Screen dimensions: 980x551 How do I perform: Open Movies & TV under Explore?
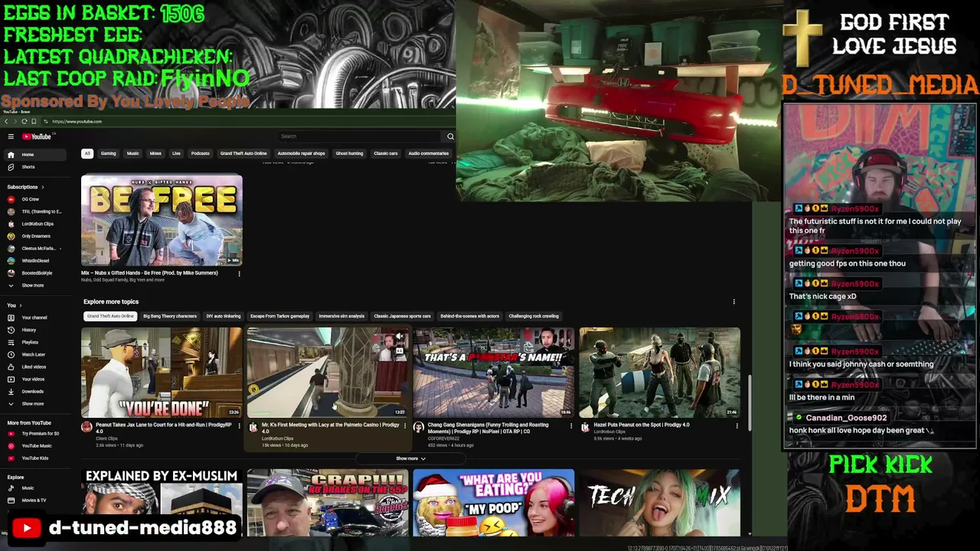tap(34, 500)
